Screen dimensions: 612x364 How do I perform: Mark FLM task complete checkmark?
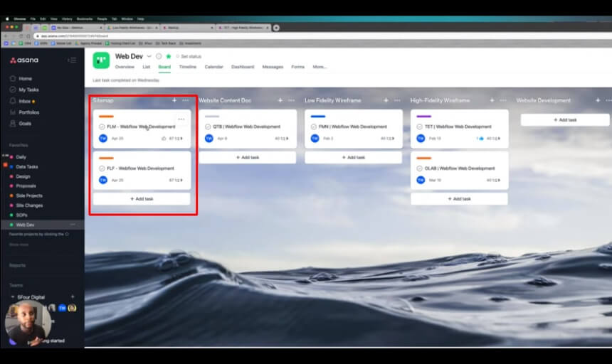tap(102, 127)
